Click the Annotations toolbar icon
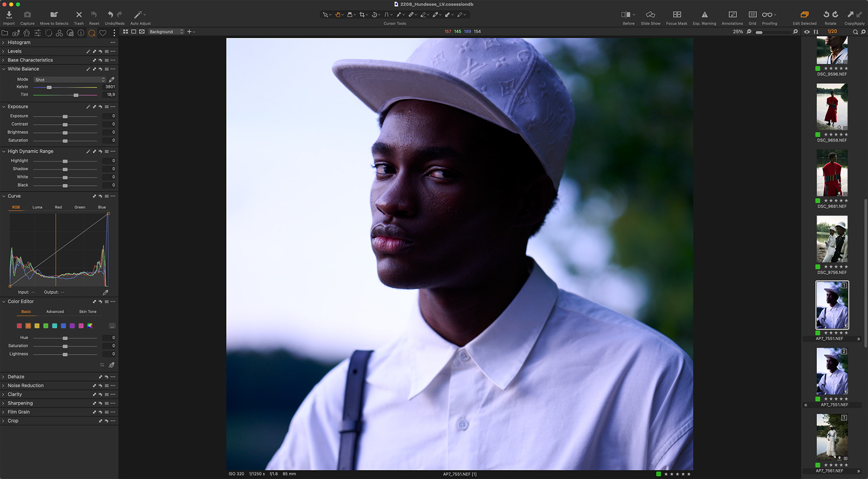The width and height of the screenshot is (868, 479). [x=732, y=15]
